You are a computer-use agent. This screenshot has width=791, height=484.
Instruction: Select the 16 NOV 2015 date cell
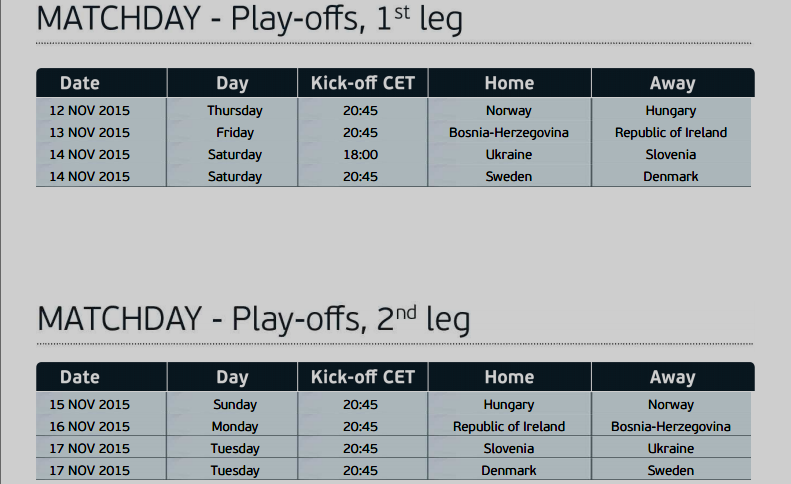pos(89,427)
